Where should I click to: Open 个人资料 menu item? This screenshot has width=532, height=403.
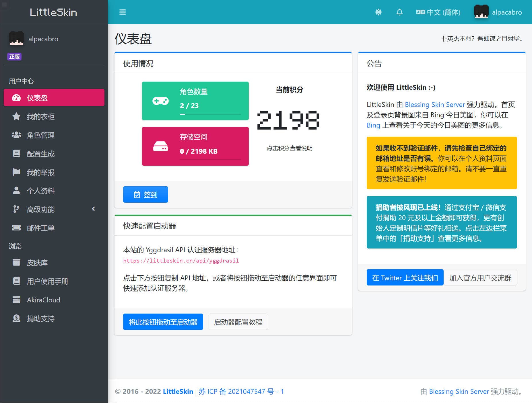[x=54, y=191]
